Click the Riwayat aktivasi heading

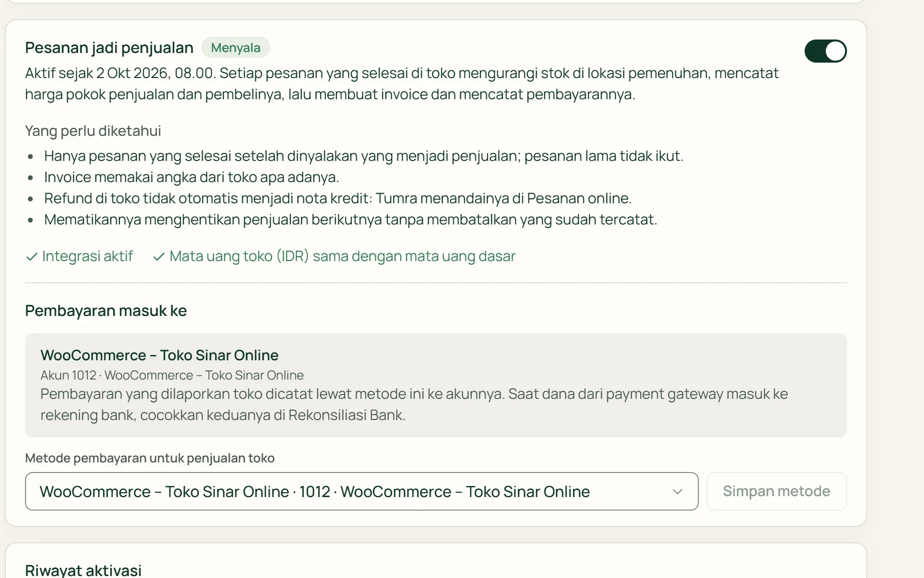[x=83, y=570]
